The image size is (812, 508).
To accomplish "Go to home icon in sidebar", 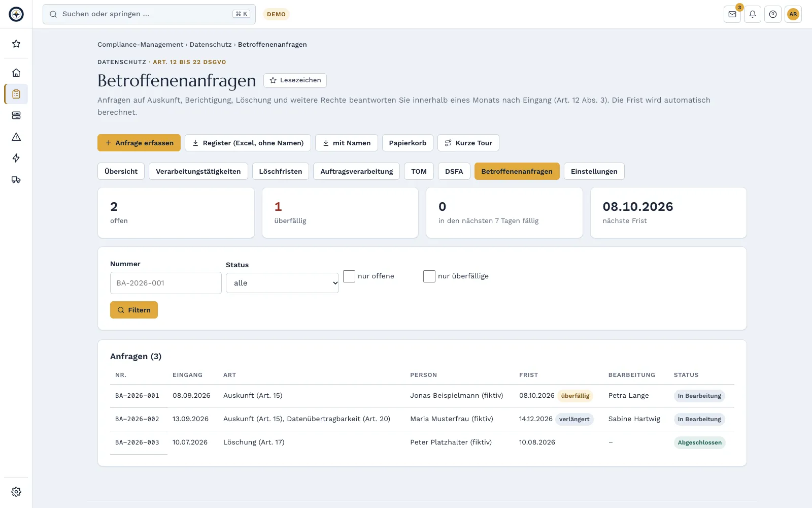I will (x=16, y=73).
